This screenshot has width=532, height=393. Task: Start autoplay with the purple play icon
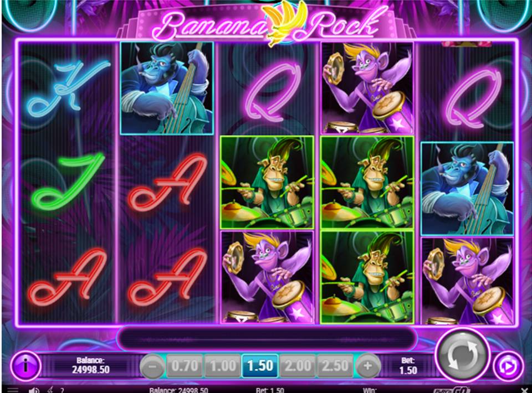(508, 366)
